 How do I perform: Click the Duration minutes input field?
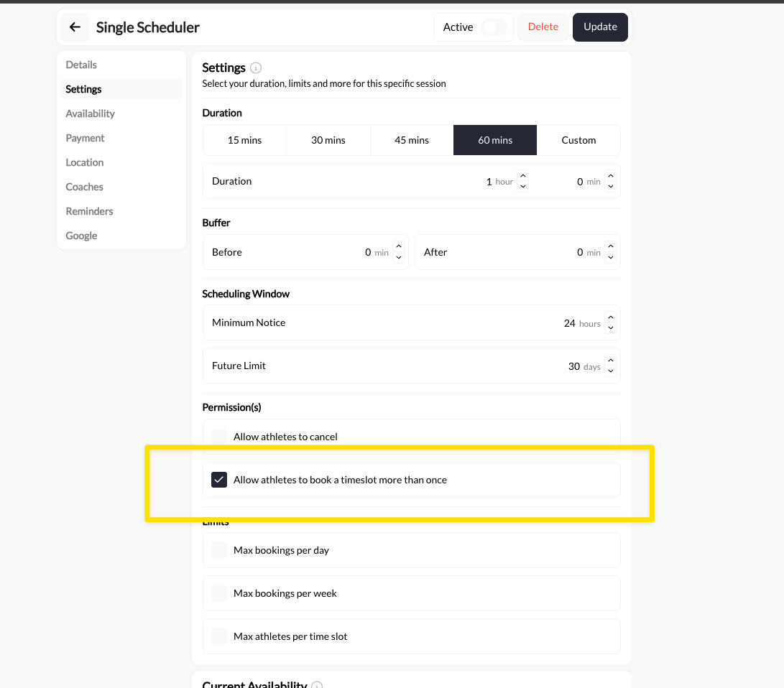pyautogui.click(x=580, y=181)
